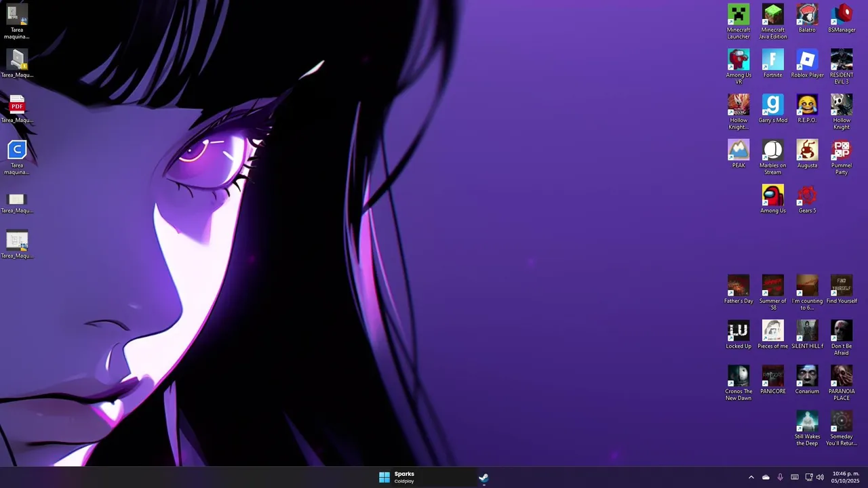The height and width of the screenshot is (488, 868).
Task: Select the Marbles on Stream icon
Action: pos(773,157)
